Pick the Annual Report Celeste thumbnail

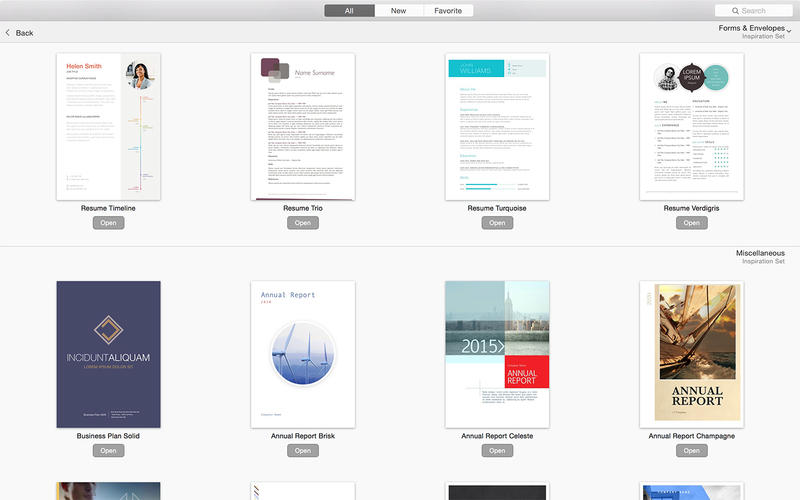pyautogui.click(x=497, y=354)
